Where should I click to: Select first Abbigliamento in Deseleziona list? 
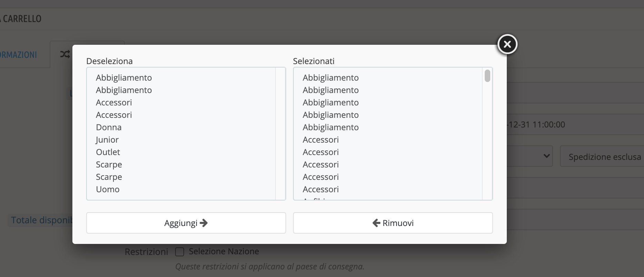(124, 78)
